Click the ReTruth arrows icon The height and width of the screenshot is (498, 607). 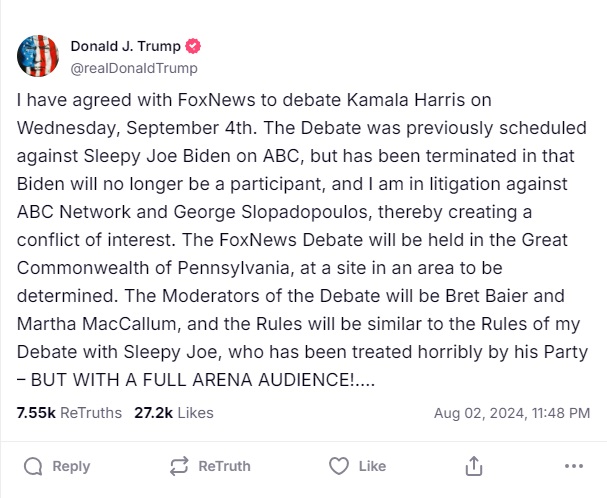(180, 466)
